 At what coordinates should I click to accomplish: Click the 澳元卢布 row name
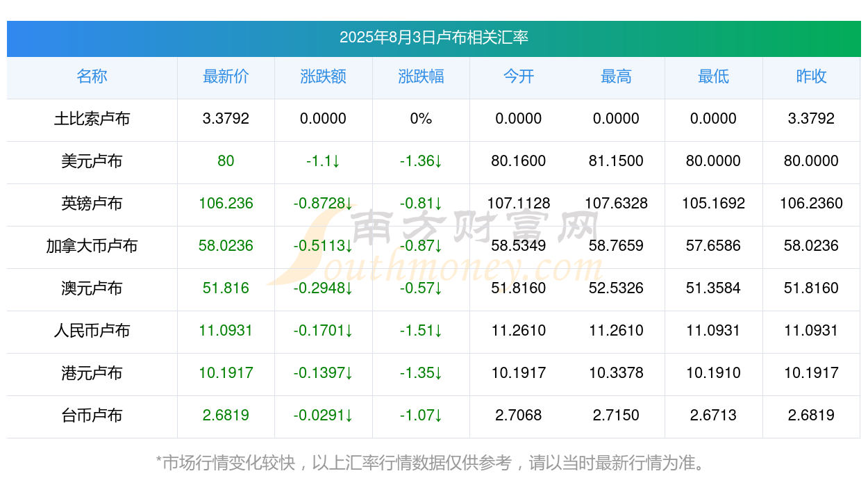[92, 288]
